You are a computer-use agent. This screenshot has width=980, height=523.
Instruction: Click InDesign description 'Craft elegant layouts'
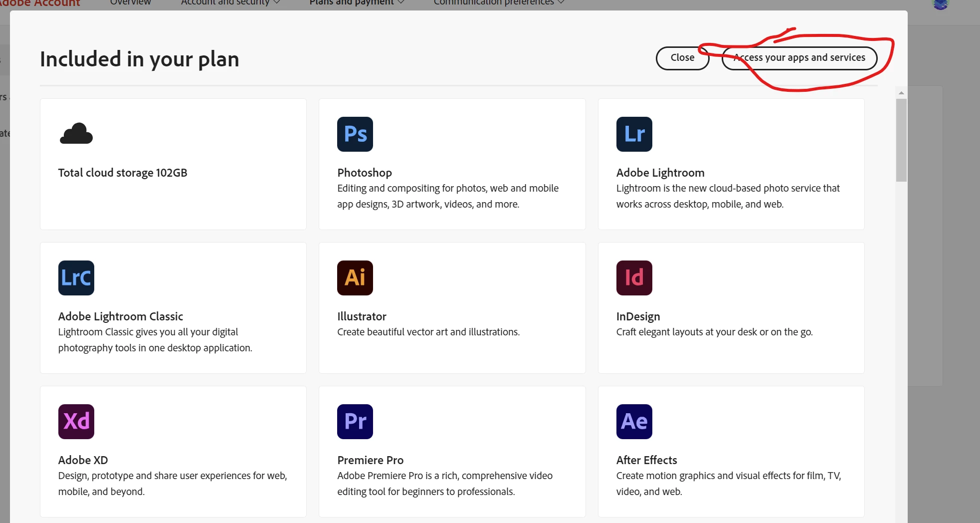(714, 332)
